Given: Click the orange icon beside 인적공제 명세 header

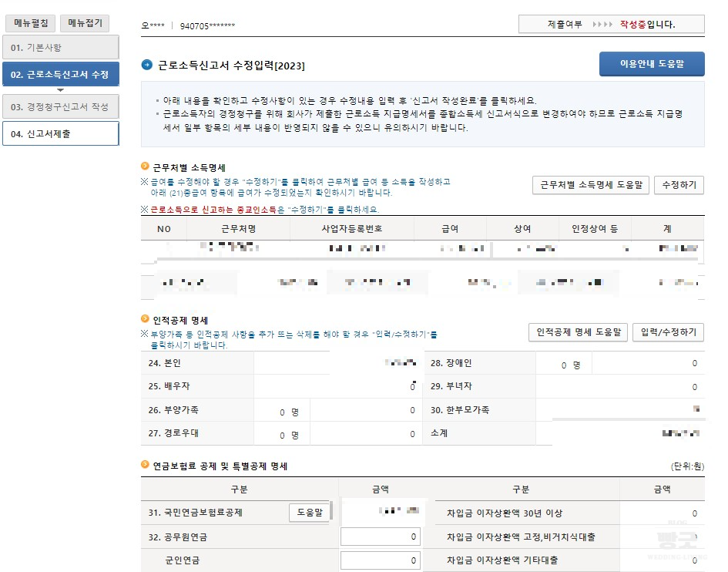Looking at the screenshot, I should point(143,320).
